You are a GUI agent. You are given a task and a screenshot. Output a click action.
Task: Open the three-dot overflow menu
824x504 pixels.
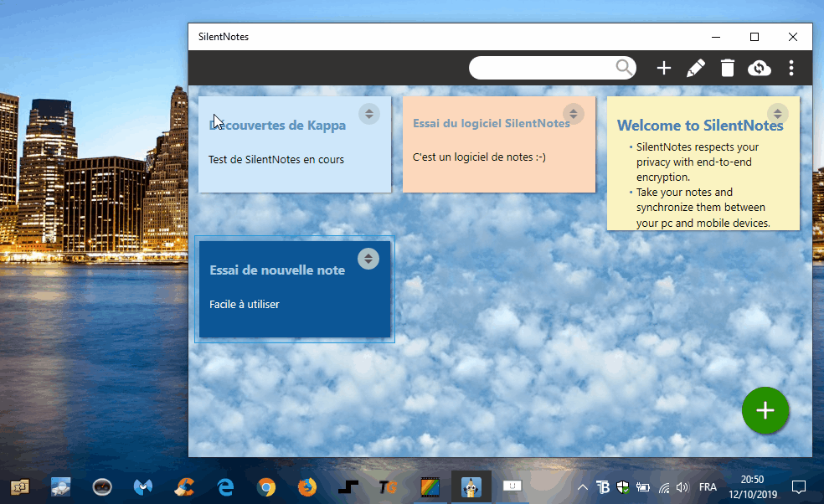tap(791, 68)
